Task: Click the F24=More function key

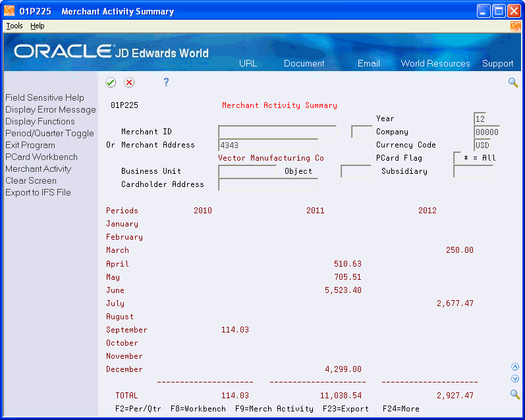Action: tap(401, 409)
